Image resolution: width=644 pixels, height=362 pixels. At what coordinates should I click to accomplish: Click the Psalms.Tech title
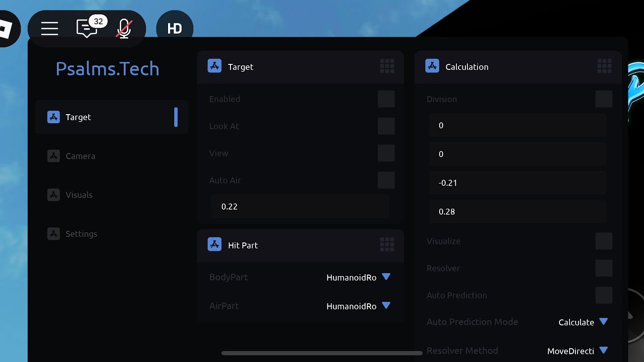coord(107,69)
